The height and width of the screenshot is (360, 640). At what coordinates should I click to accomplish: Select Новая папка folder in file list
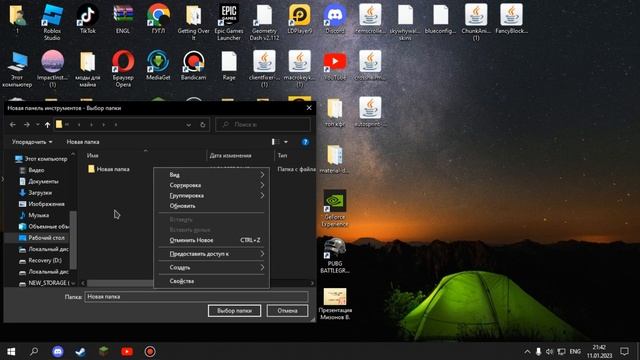(109, 169)
